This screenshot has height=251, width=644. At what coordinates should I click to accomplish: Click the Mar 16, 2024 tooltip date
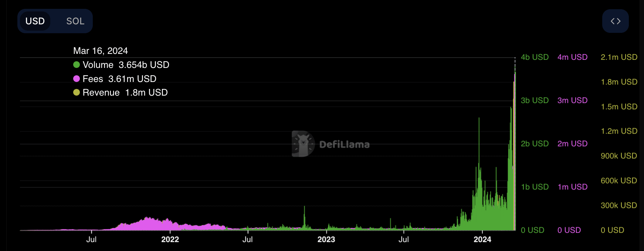tap(101, 51)
